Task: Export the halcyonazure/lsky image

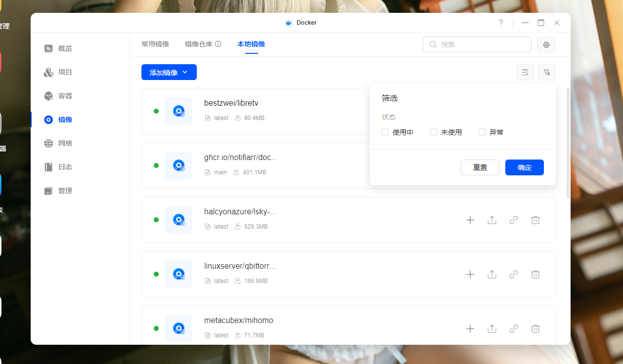Action: coord(492,220)
